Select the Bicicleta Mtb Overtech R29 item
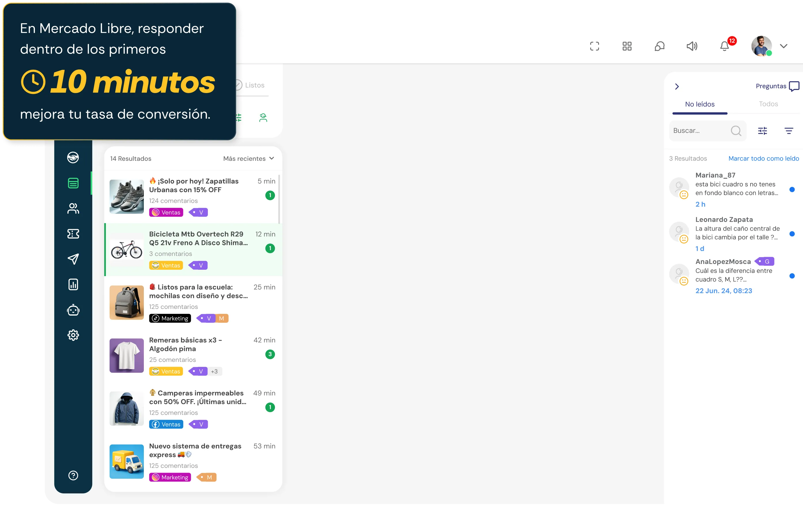 [193, 250]
